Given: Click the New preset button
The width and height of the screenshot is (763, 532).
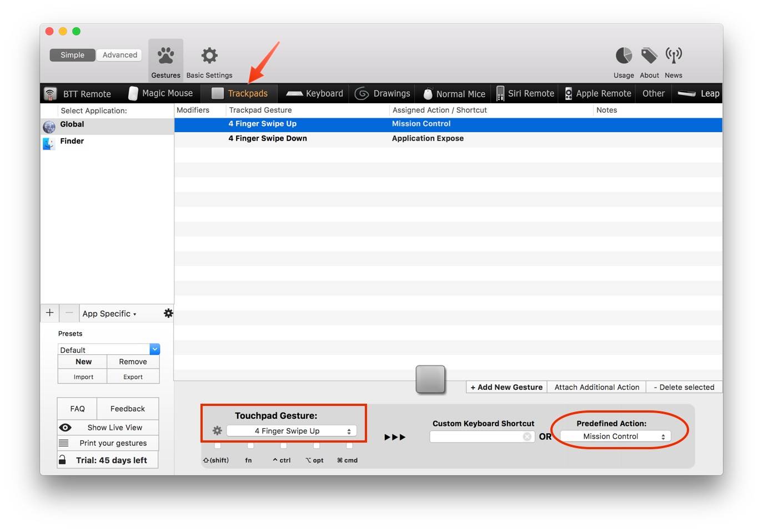Looking at the screenshot, I should pyautogui.click(x=83, y=362).
